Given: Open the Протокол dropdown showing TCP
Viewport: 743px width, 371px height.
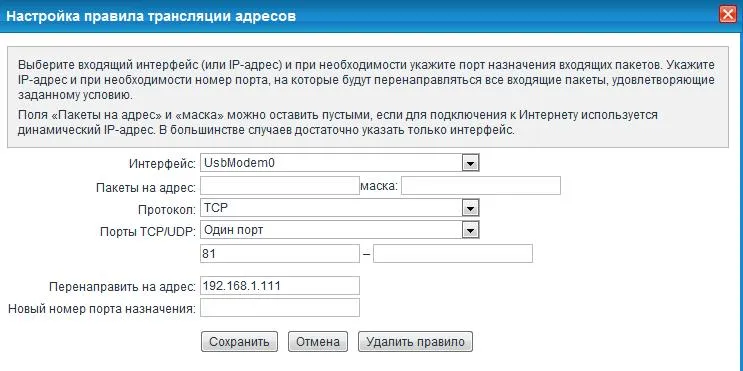Looking at the screenshot, I should 340,208.
